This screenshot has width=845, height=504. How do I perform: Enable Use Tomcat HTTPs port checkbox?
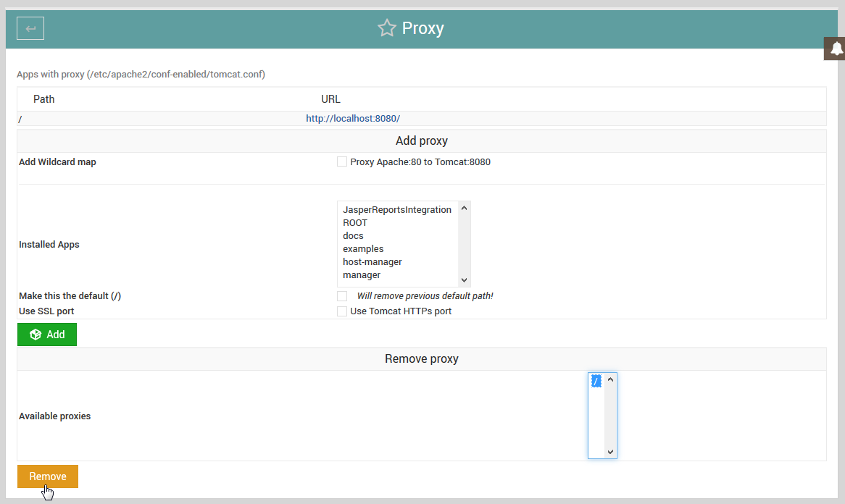tap(341, 311)
